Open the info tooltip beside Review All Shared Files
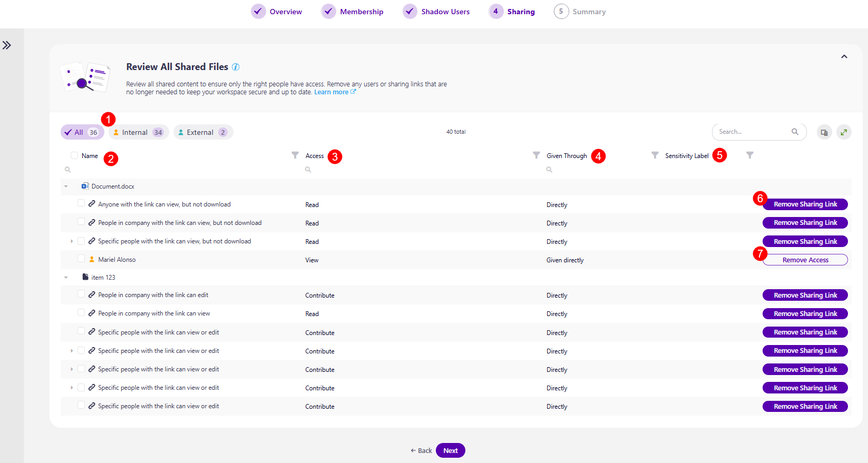Screen dimensions: 868x463 point(236,67)
